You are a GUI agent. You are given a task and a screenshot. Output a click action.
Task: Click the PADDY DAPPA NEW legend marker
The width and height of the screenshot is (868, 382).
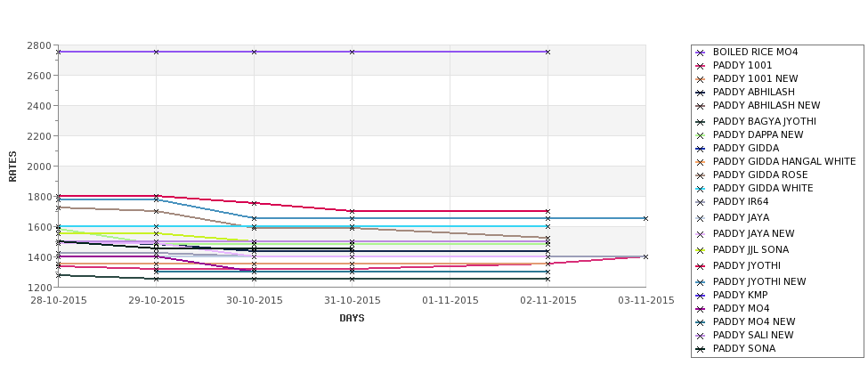click(701, 135)
